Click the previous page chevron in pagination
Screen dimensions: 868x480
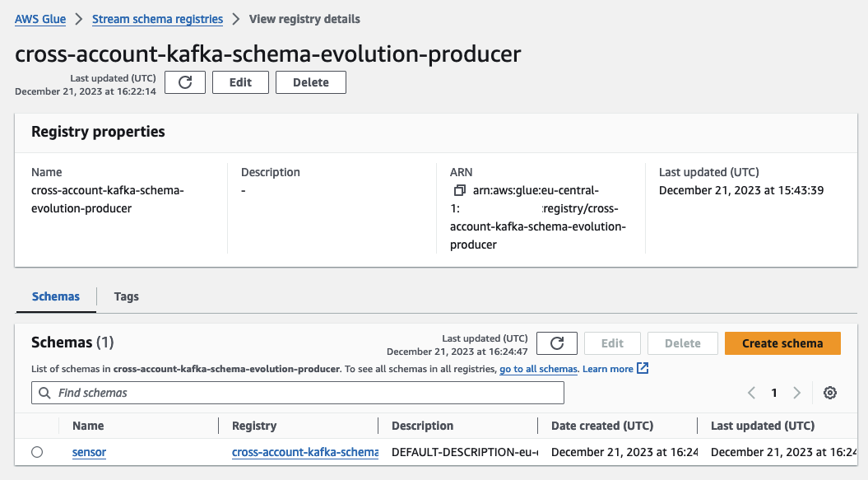point(751,393)
